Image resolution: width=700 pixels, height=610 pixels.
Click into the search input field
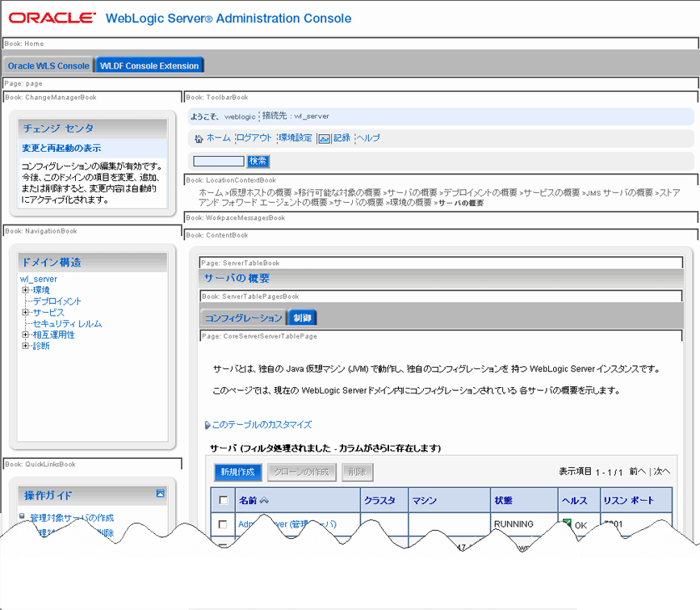pos(218,161)
